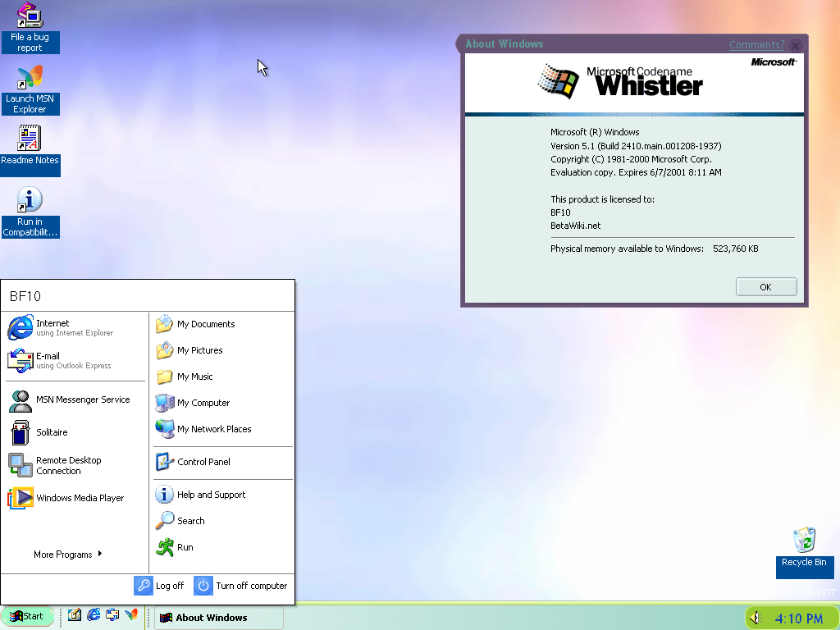This screenshot has height=630, width=840.
Task: Click the Version 5.1 build line
Action: pos(636,146)
